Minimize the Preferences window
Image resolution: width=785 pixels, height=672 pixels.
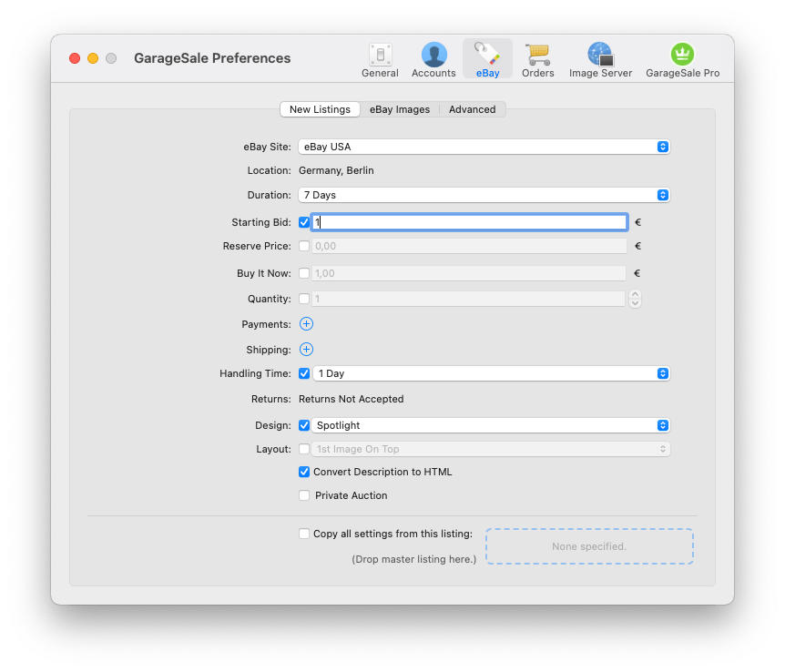pyautogui.click(x=93, y=58)
